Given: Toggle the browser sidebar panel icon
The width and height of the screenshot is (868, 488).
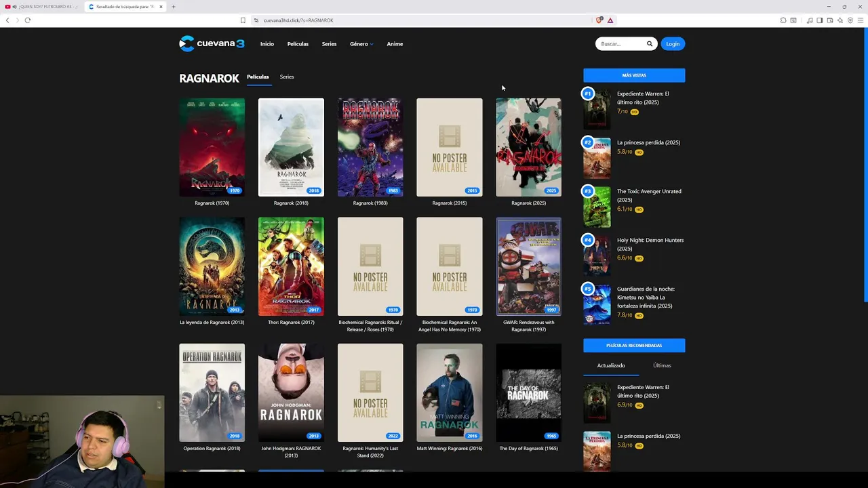Looking at the screenshot, I should pyautogui.click(x=820, y=20).
